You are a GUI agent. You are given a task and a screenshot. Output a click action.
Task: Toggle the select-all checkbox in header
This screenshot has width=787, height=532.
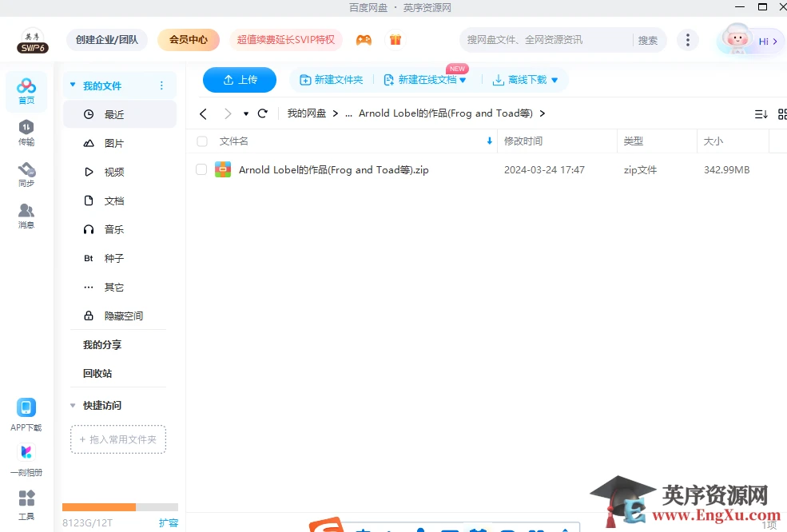pos(202,141)
